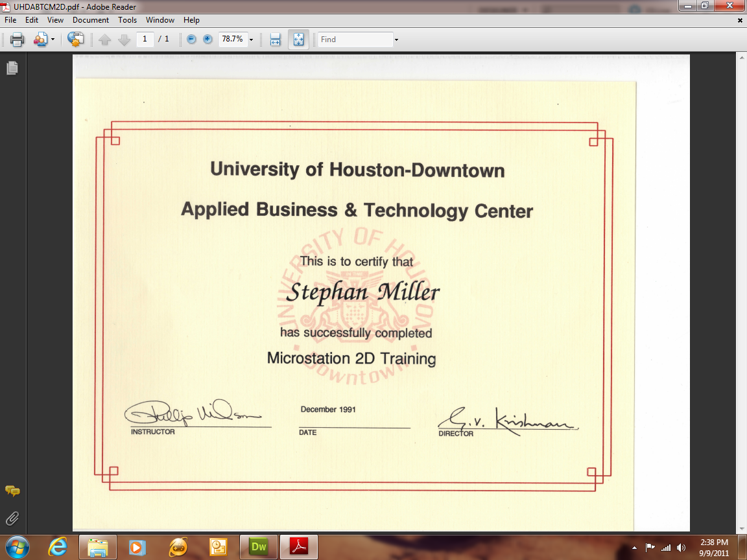Open the Window menu

pos(160,20)
